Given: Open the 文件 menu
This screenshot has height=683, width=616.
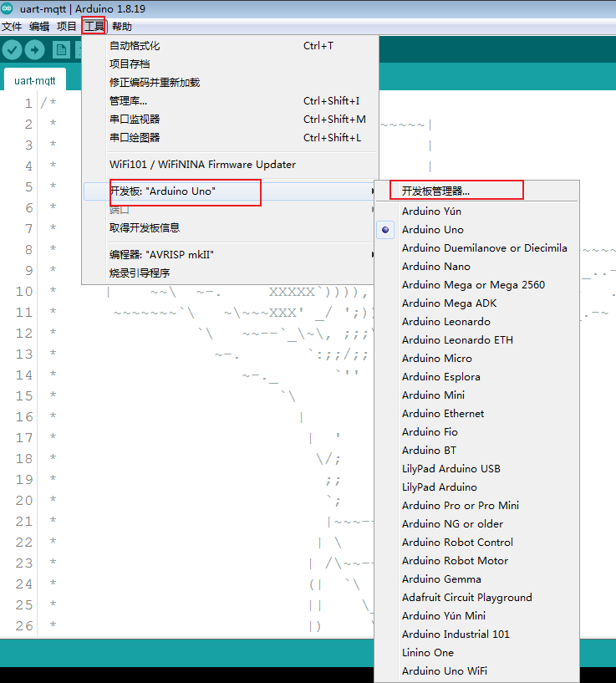Looking at the screenshot, I should pyautogui.click(x=12, y=27).
